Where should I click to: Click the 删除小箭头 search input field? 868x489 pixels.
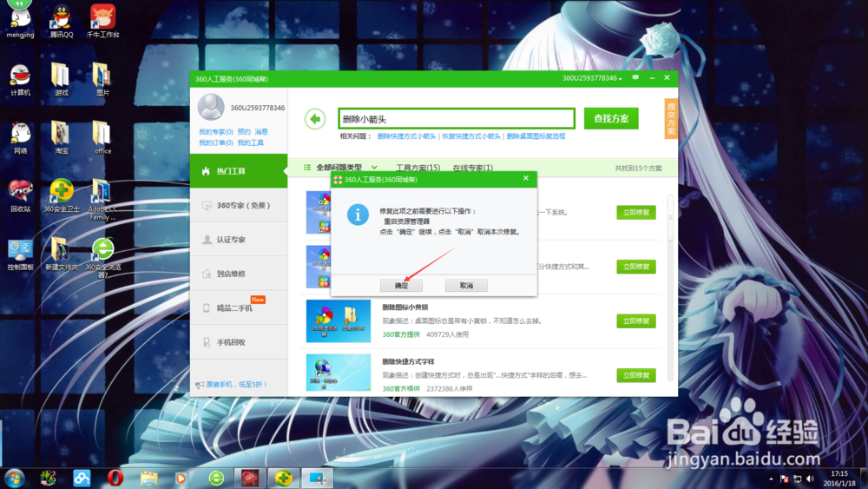click(457, 118)
